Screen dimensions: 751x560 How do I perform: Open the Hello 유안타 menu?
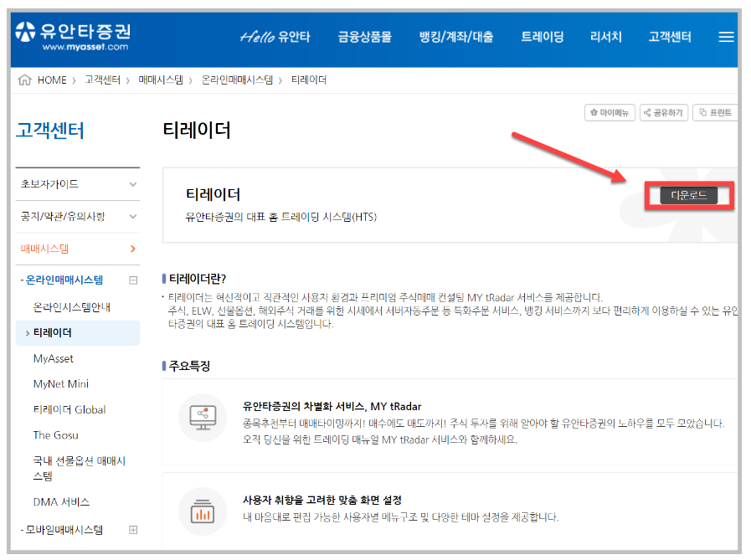click(275, 37)
